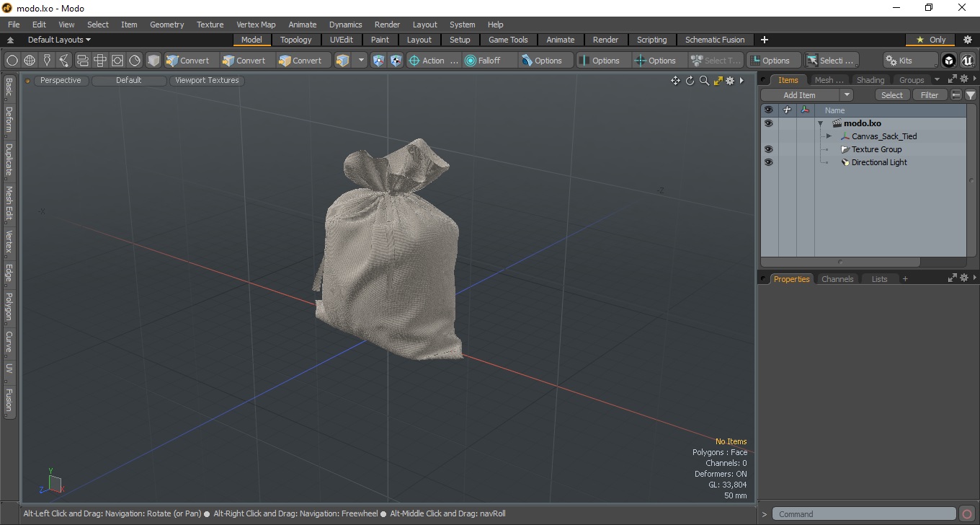Open the Geometry menu
The width and height of the screenshot is (980, 525).
pyautogui.click(x=166, y=25)
